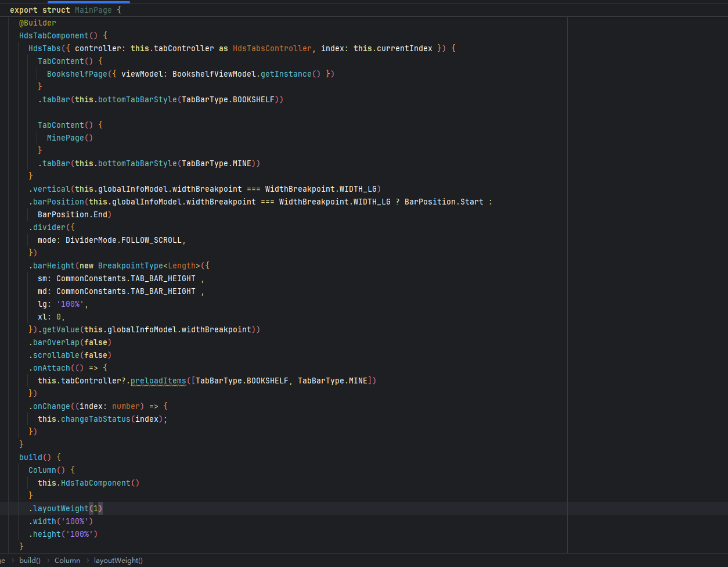Click the .width('100%') line

point(61,521)
